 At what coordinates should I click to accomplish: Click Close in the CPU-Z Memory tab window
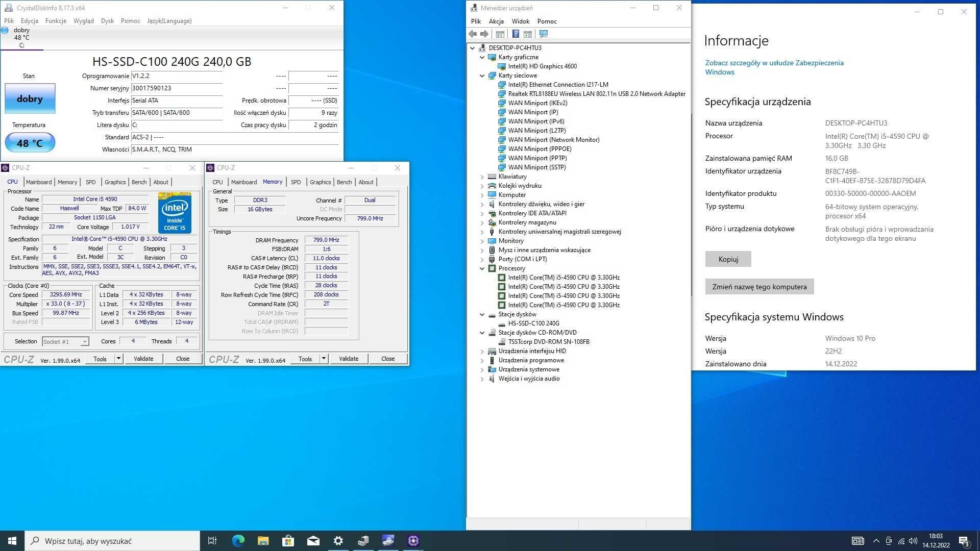click(388, 359)
